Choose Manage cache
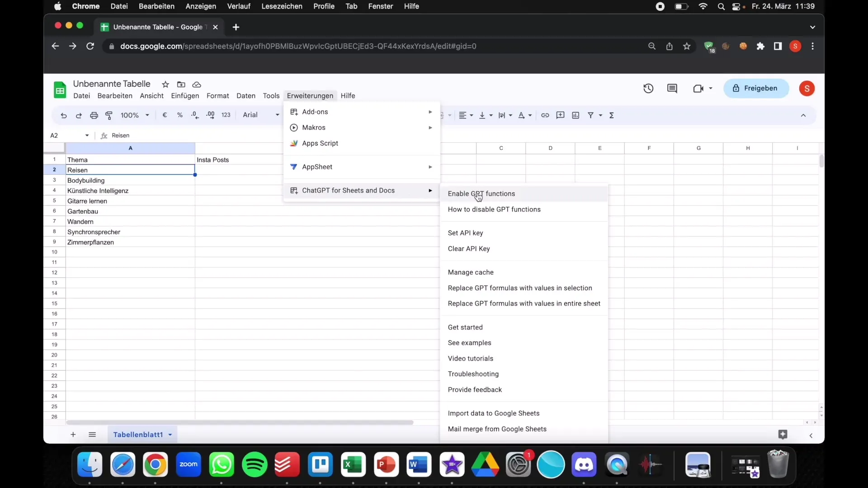This screenshot has height=488, width=868. [524, 272]
